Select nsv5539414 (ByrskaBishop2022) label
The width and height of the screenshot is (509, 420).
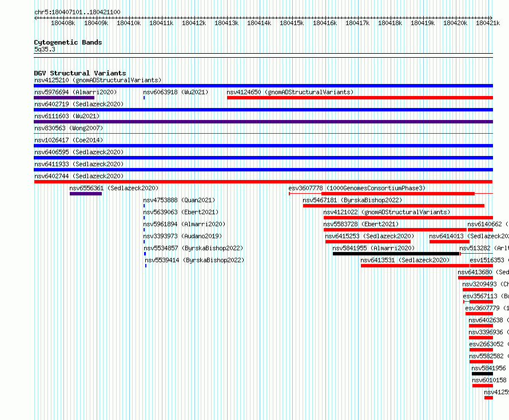pyautogui.click(x=194, y=260)
